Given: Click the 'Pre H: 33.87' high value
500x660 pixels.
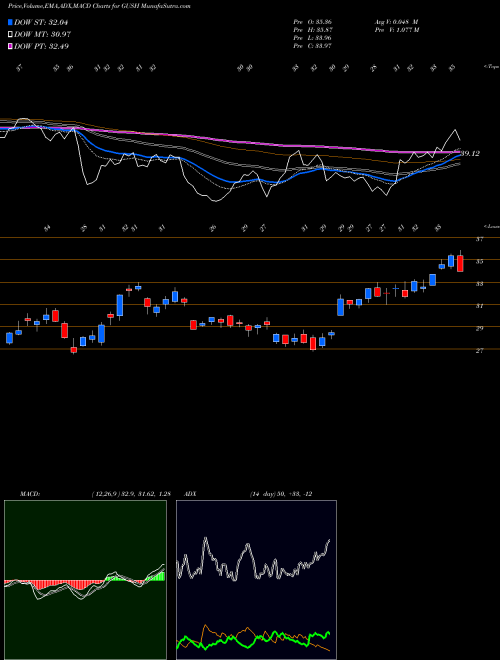Looking at the screenshot, I should pyautogui.click(x=312, y=30).
